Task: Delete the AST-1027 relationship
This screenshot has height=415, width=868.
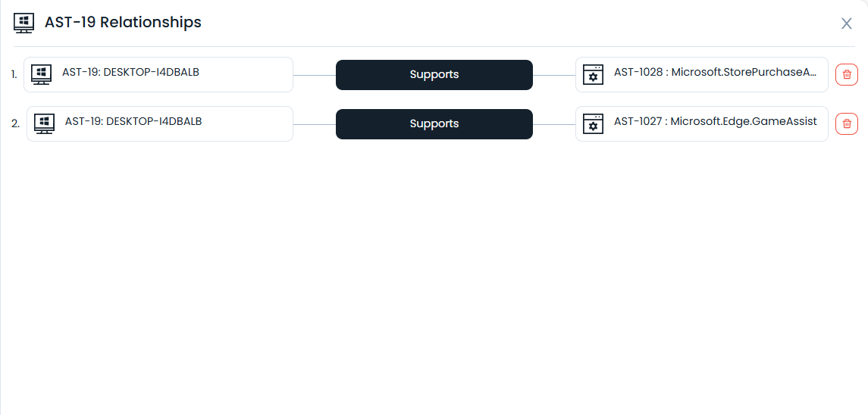Action: pos(847,123)
